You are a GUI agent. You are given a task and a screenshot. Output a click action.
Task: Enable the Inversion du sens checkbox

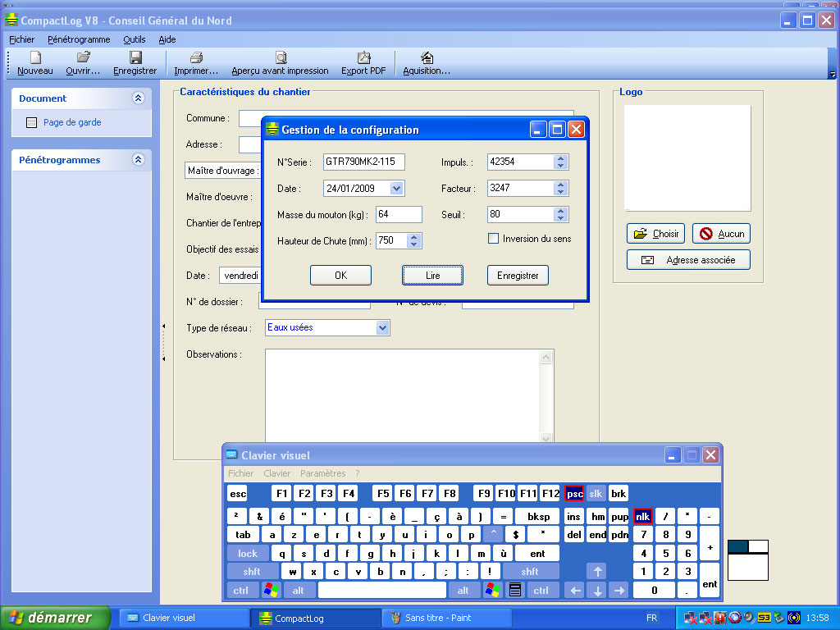tap(493, 239)
